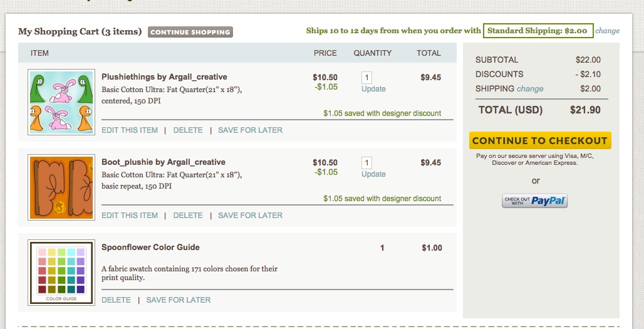Click the Plushiethings fabric thumbnail
644x329 pixels.
point(61,102)
